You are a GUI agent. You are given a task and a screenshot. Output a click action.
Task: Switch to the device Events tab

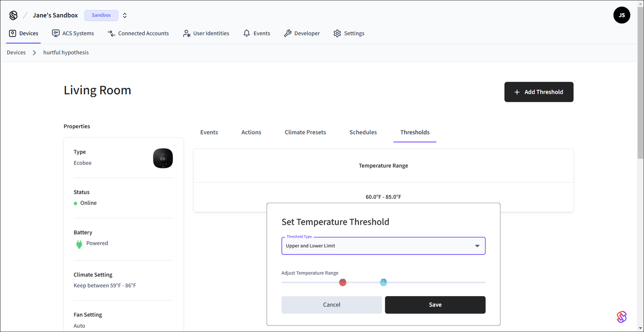pos(209,132)
